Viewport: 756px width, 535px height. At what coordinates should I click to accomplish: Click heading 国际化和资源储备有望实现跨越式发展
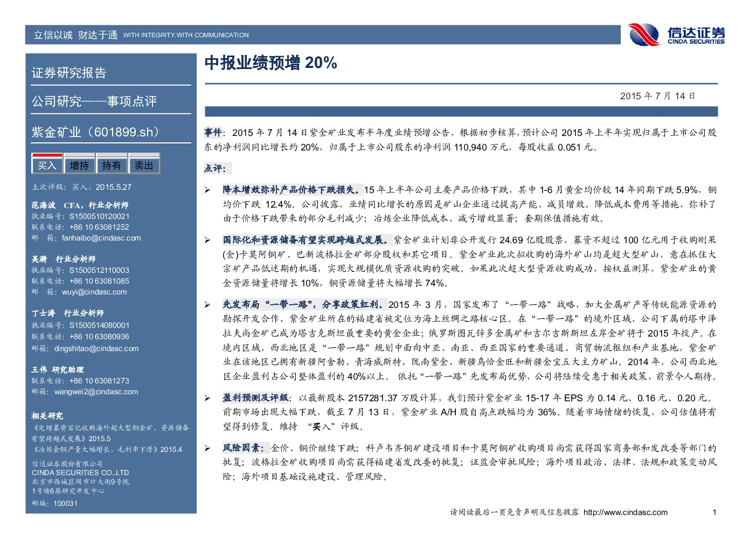tap(307, 240)
